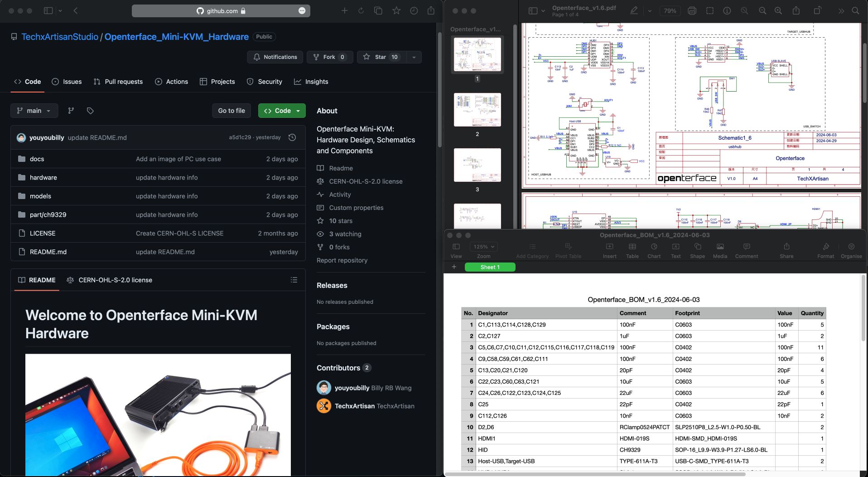Open README outline list icon
868x477 pixels.
pyautogui.click(x=294, y=280)
